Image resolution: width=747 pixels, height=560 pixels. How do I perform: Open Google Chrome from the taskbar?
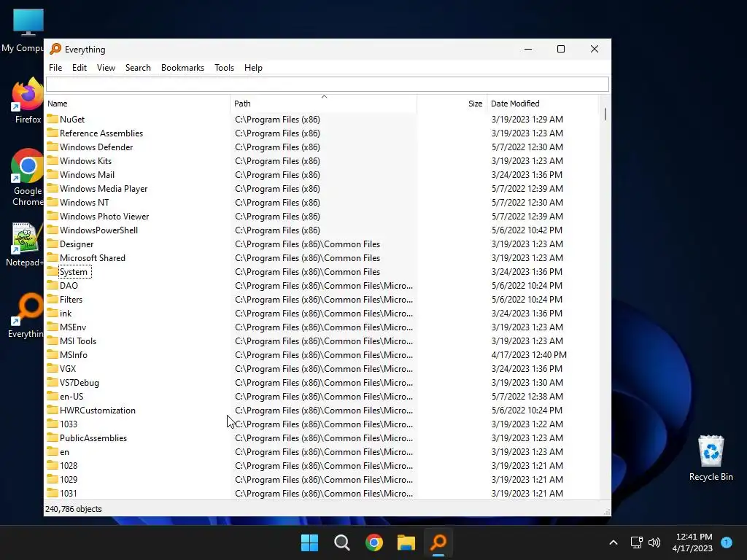[x=374, y=542]
